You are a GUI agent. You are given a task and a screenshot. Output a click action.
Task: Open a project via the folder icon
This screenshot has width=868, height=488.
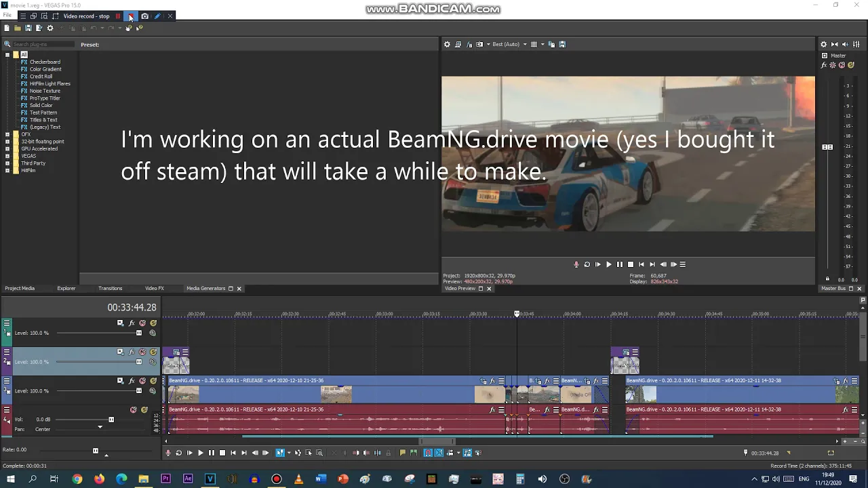point(18,28)
